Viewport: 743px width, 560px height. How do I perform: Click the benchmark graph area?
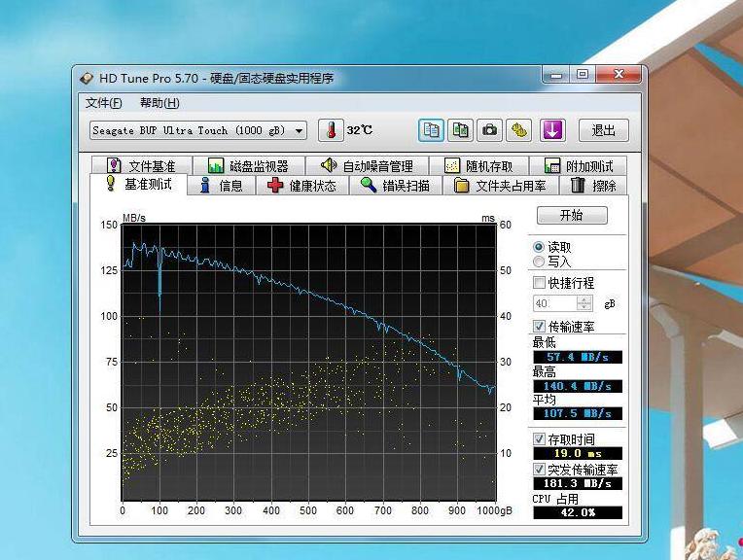point(308,363)
